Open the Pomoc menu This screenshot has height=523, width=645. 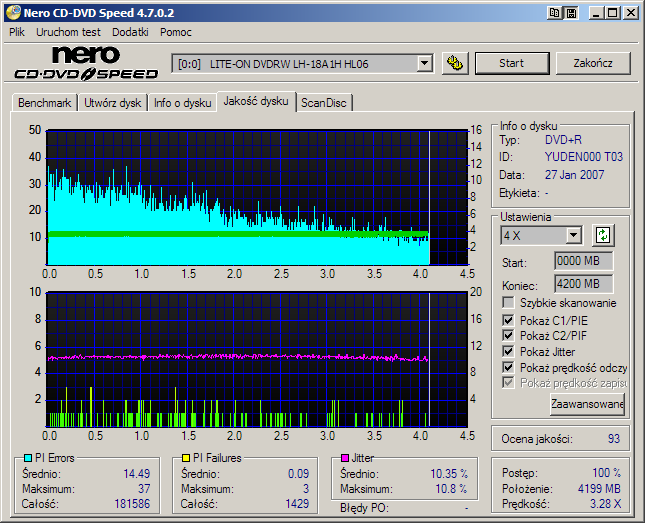(176, 32)
